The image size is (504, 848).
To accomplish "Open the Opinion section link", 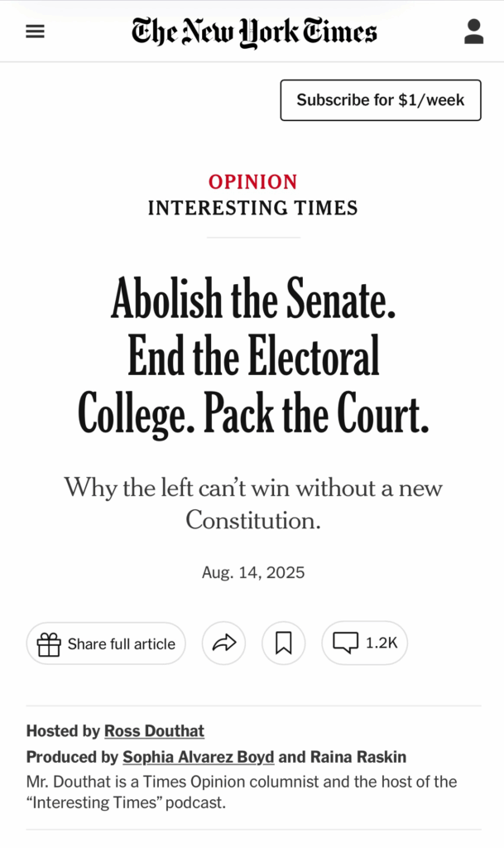I will tap(252, 182).
